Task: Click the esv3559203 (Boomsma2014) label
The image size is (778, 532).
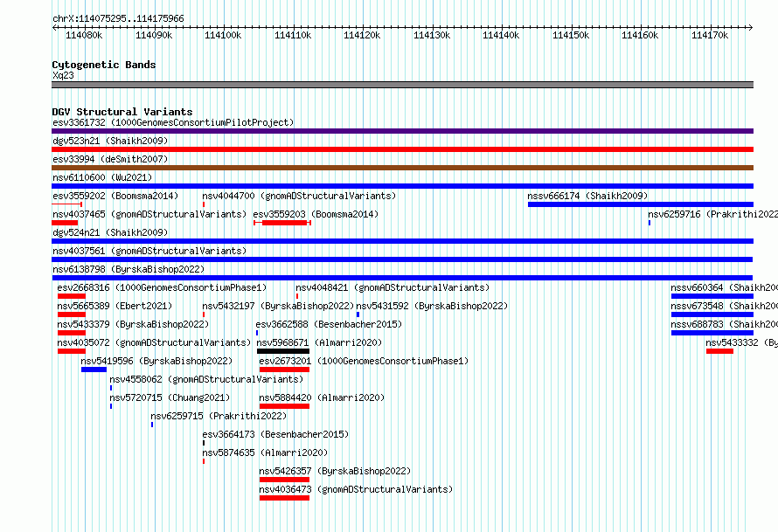Action: coord(316,214)
